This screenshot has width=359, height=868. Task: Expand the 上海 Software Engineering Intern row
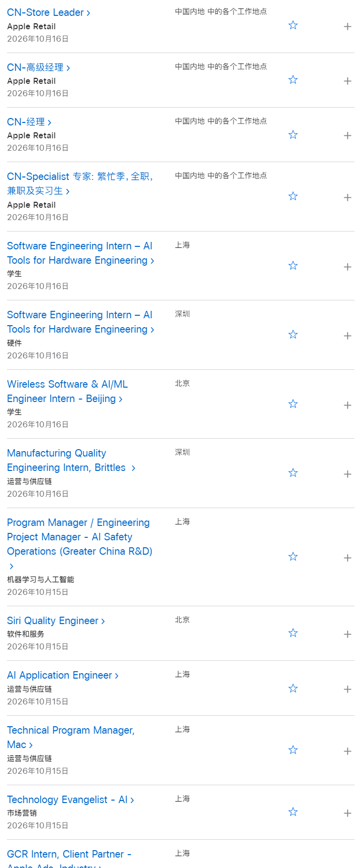coord(348,267)
